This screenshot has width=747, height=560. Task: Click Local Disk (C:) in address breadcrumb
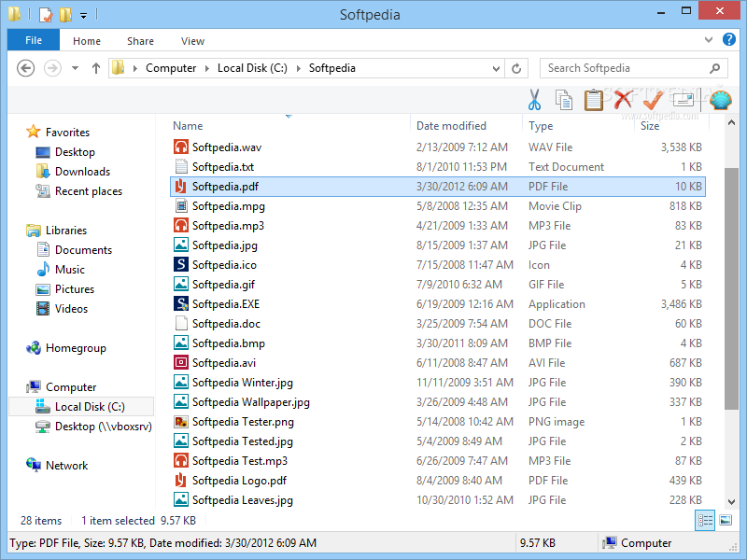(x=252, y=68)
